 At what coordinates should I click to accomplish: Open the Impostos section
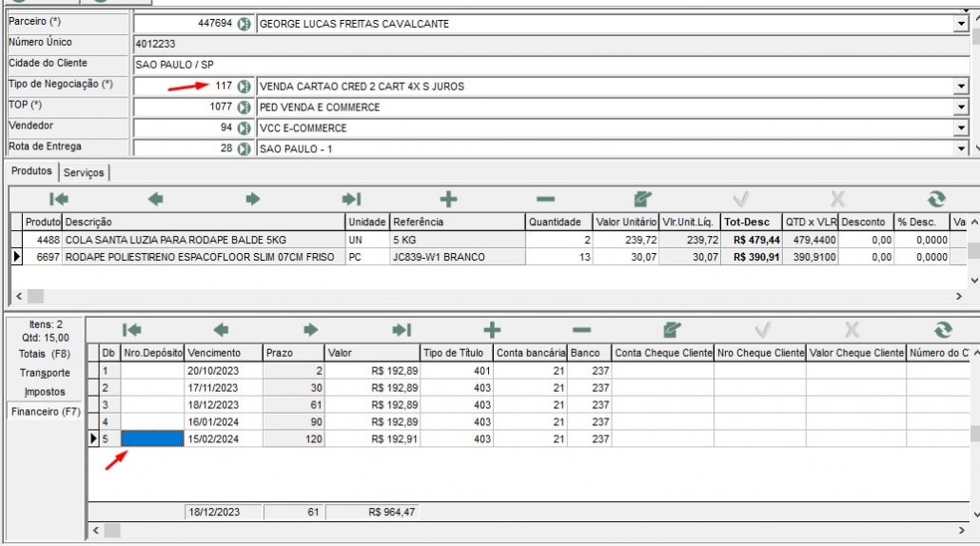coord(45,392)
